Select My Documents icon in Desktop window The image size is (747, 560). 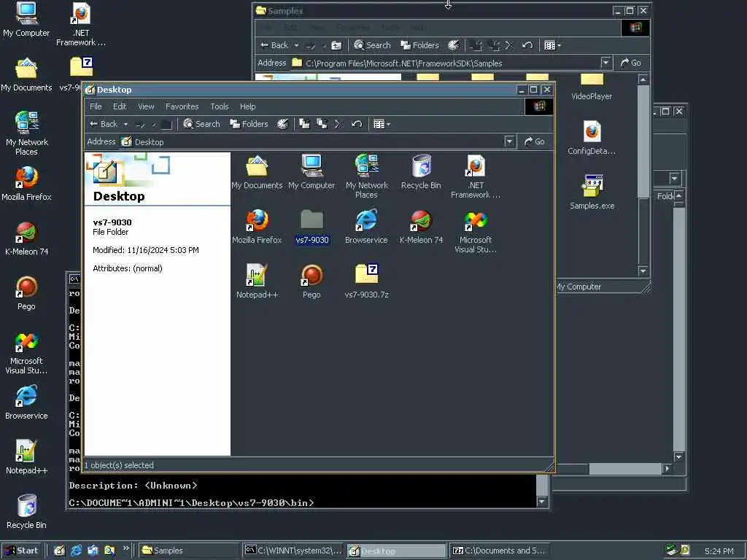pyautogui.click(x=257, y=172)
